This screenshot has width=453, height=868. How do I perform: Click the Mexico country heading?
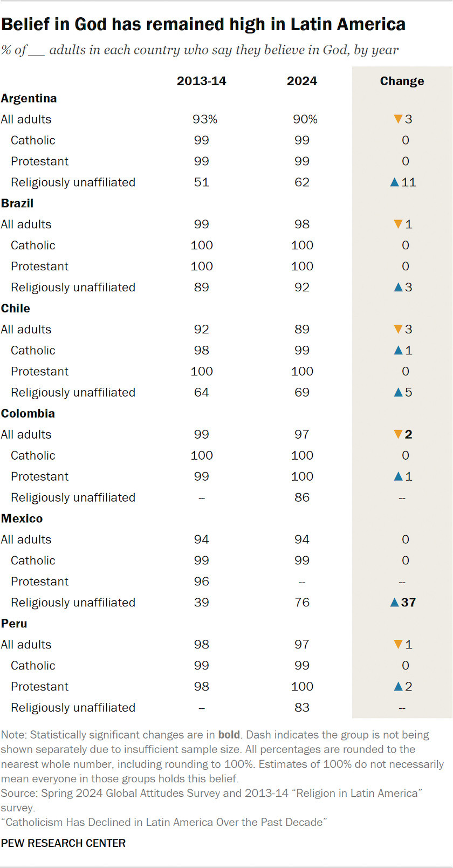[22, 518]
